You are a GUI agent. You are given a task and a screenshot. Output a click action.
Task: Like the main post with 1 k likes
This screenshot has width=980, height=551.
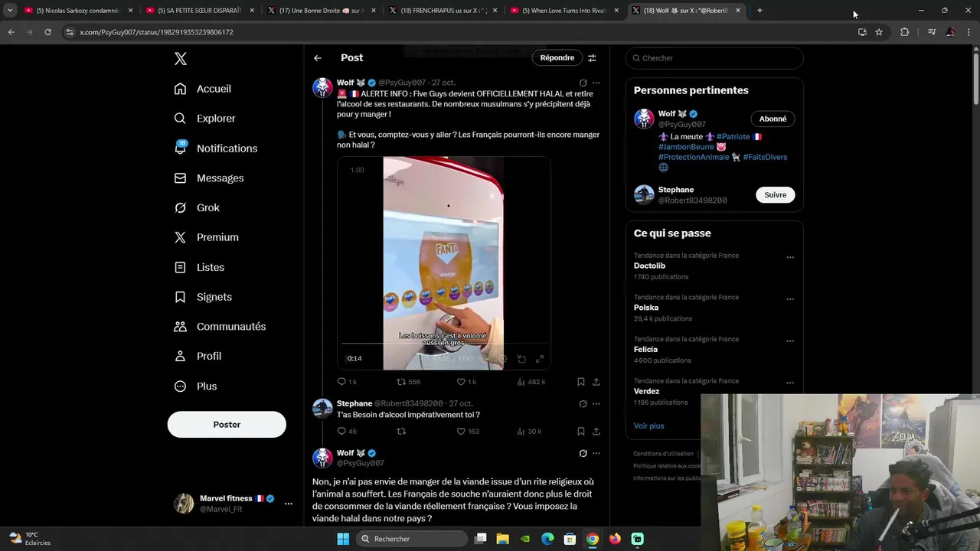coord(466,382)
